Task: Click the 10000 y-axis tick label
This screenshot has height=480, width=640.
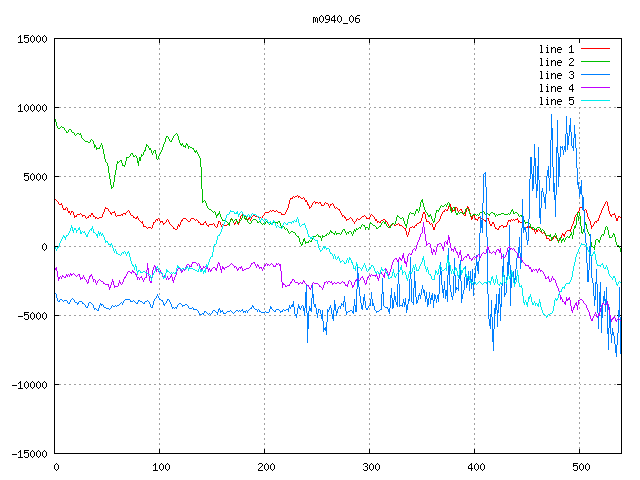Action: 32,108
